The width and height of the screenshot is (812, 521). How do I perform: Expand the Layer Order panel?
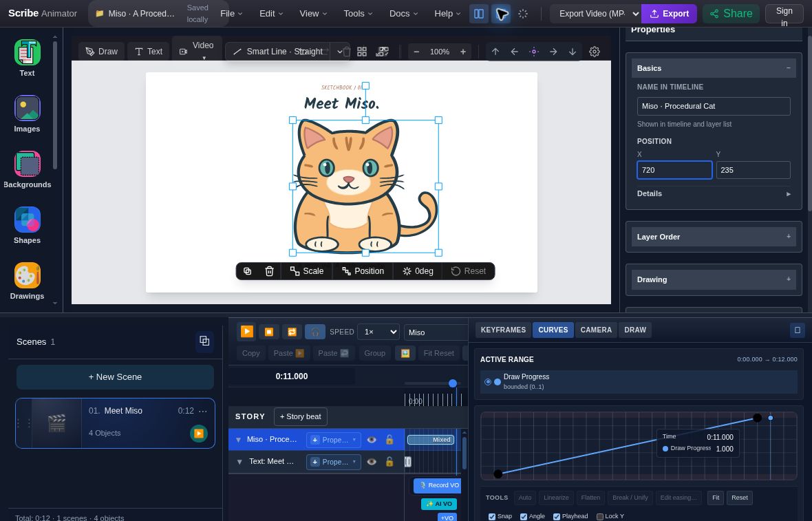click(x=714, y=237)
